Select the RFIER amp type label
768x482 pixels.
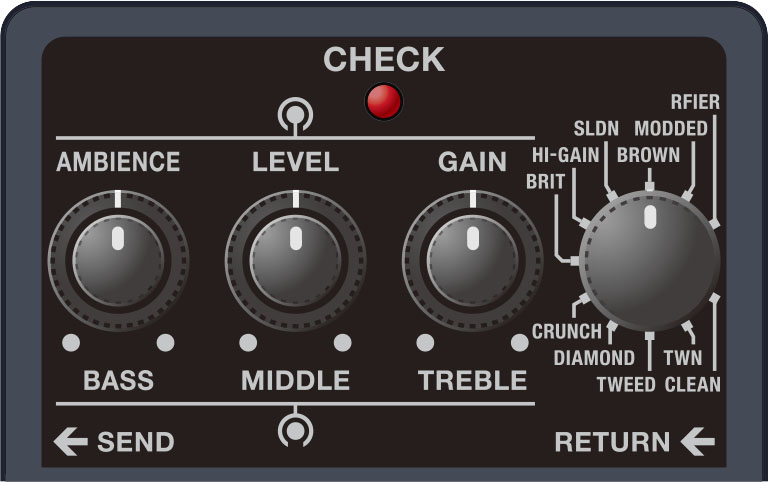click(695, 102)
